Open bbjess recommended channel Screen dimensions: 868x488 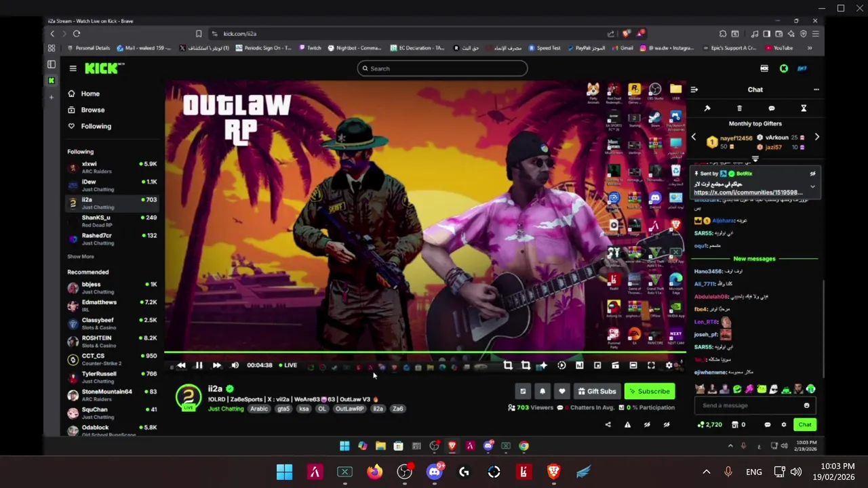pyautogui.click(x=113, y=287)
